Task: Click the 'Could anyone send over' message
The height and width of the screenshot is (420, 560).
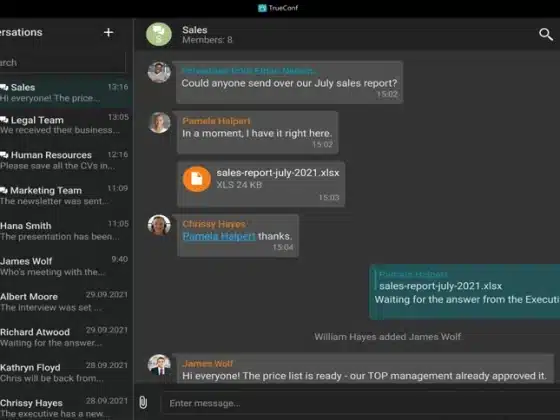Action: tap(289, 83)
